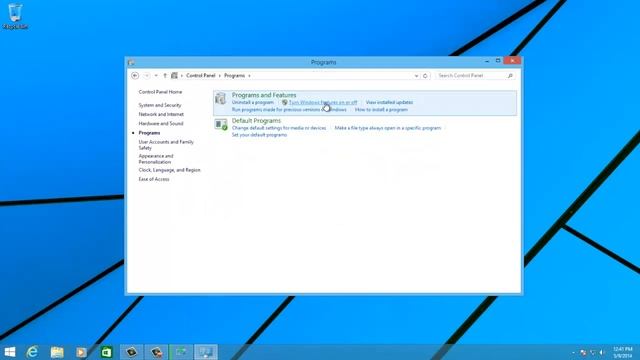Click Set your default programs link

click(259, 135)
